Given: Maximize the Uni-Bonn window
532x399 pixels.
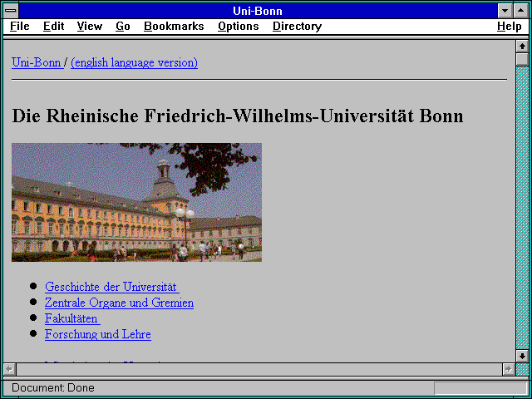Looking at the screenshot, I should (x=521, y=11).
